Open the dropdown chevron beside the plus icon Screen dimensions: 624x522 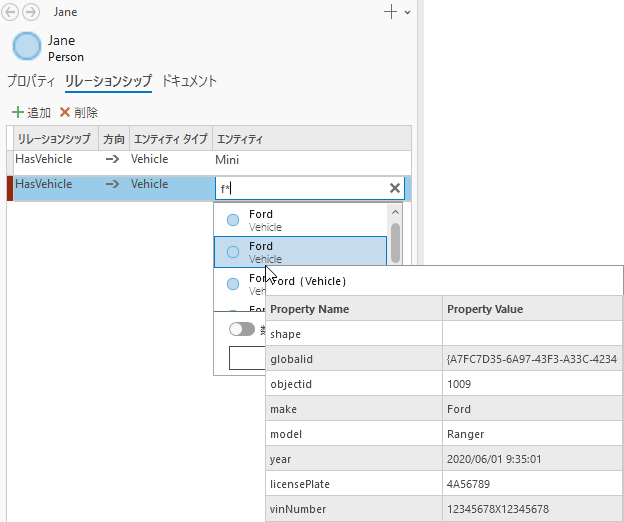click(407, 13)
